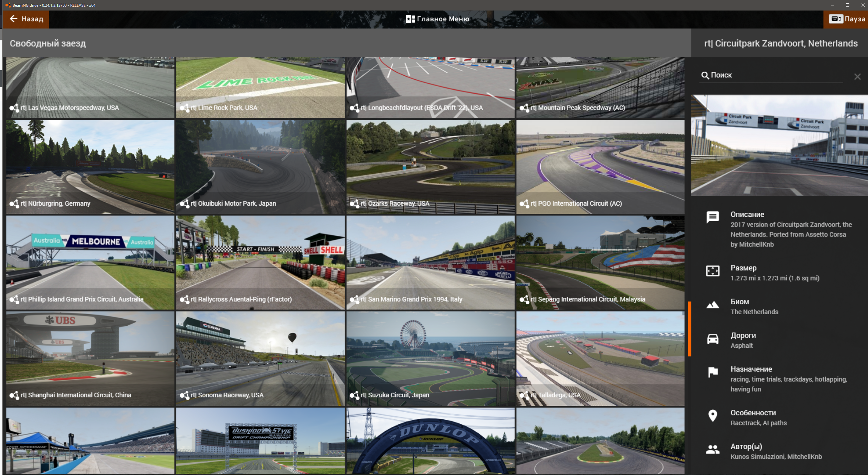This screenshot has width=868, height=475.
Task: Choose Phillip Island Grand Prix Circuit
Action: pos(90,263)
